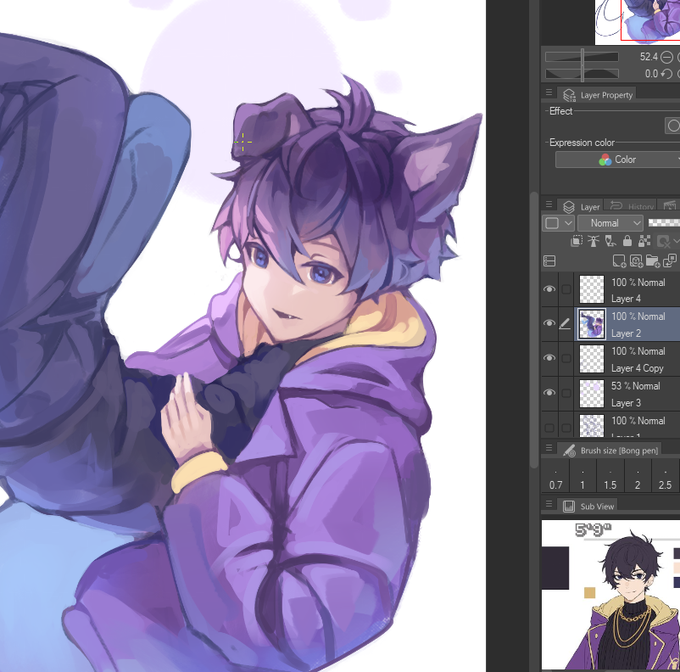Toggle the Lock Layer padlock icon
The width and height of the screenshot is (680, 672).
click(x=627, y=241)
